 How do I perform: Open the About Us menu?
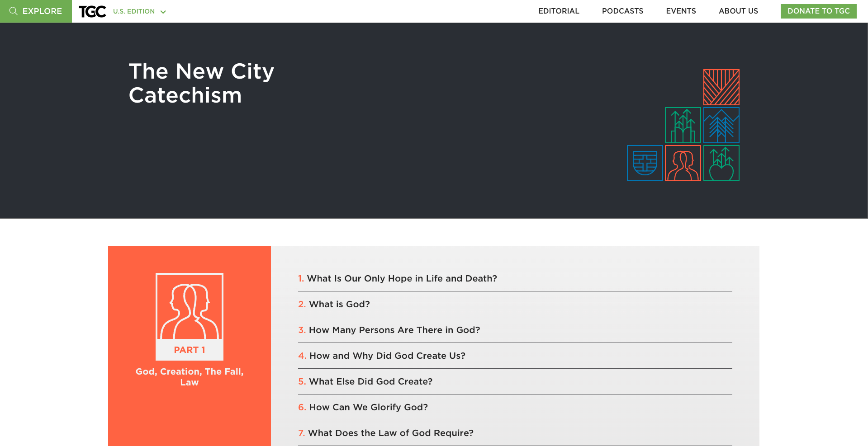738,11
